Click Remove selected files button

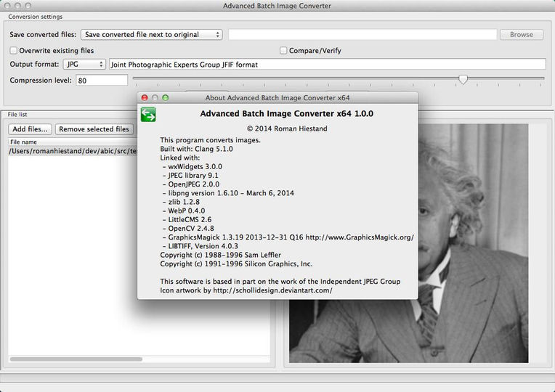[94, 129]
